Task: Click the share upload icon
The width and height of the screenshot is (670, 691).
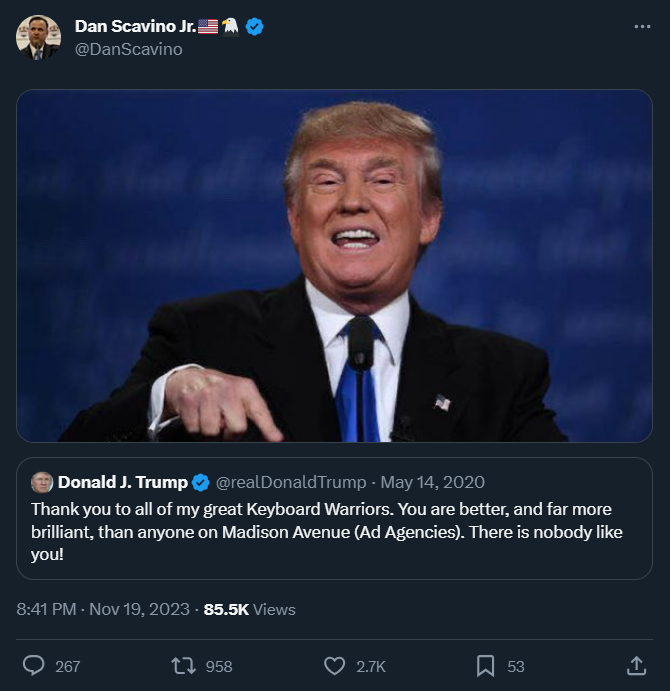Action: pos(635,666)
